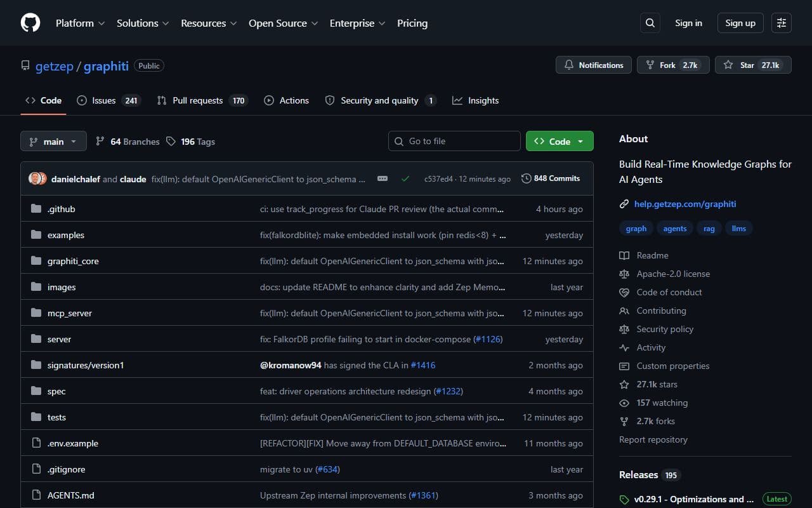Viewport: 812px width, 508px height.
Task: Click the folder icon for examples
Action: pyautogui.click(x=36, y=235)
